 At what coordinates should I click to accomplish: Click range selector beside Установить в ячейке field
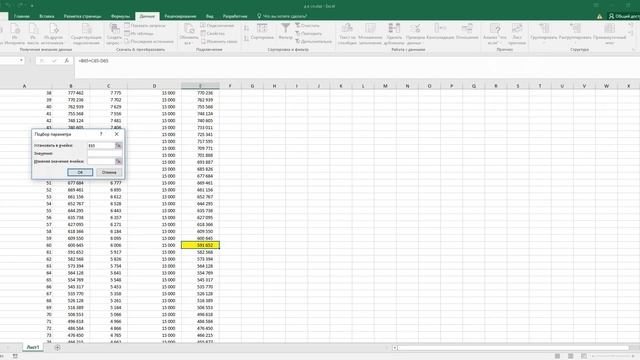pos(118,145)
